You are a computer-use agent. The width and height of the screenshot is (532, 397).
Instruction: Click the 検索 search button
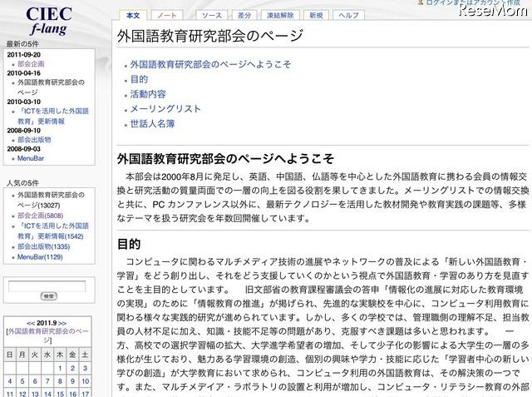[x=49, y=296]
